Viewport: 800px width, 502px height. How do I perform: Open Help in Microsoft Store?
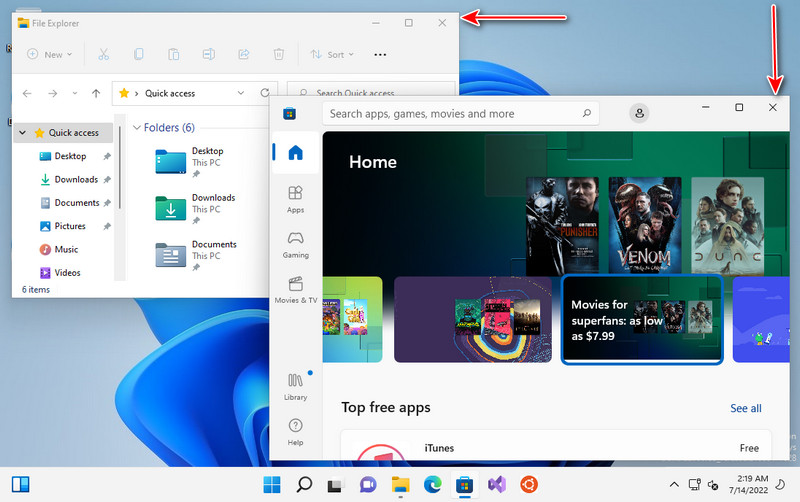(x=295, y=432)
